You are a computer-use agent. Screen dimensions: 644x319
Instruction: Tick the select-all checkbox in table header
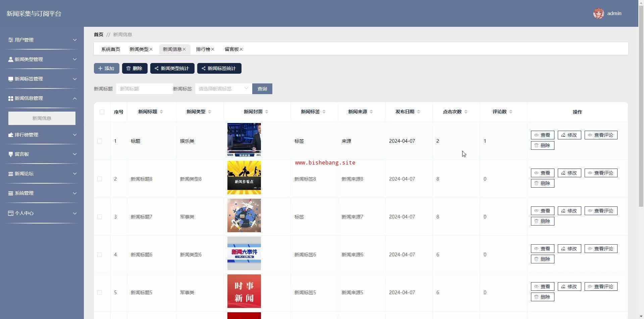pyautogui.click(x=102, y=112)
